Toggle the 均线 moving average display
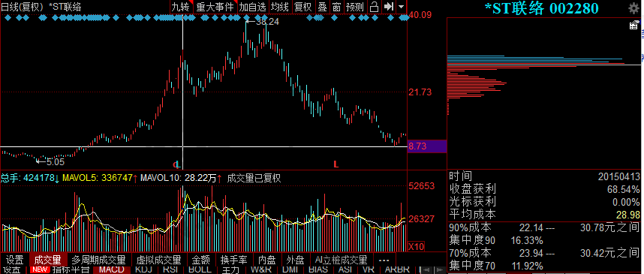This screenshot has height=274, width=644. point(280,7)
